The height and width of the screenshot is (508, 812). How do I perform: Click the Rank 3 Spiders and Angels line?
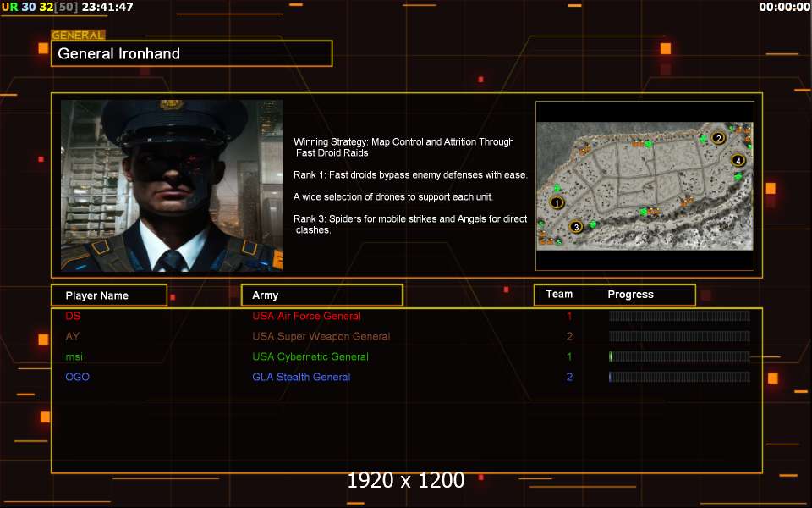410,224
